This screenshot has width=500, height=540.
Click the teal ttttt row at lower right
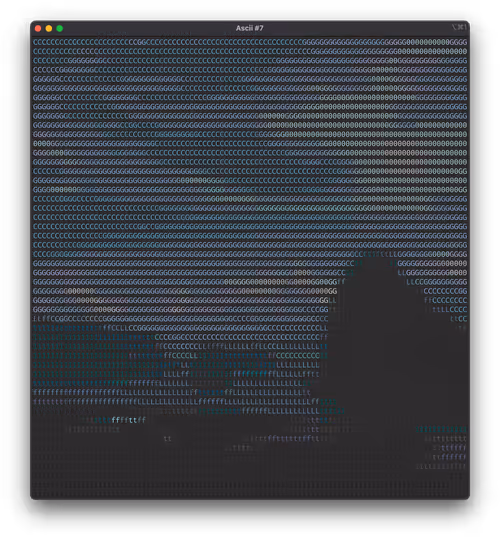(x=441, y=429)
